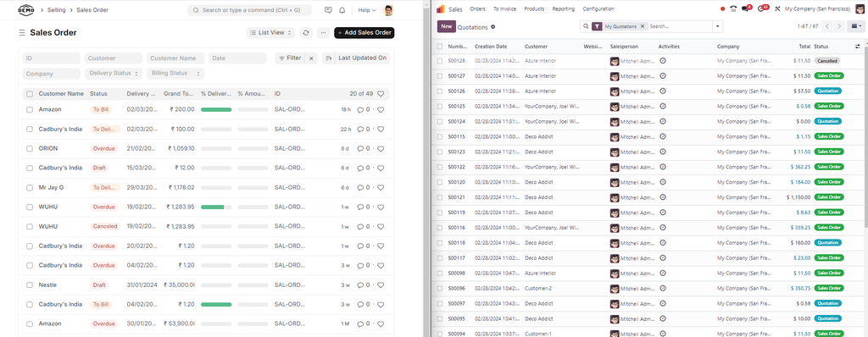868x337 pixels.
Task: Click the heart icon on the Amazon ₹200.00 row
Action: [381, 109]
